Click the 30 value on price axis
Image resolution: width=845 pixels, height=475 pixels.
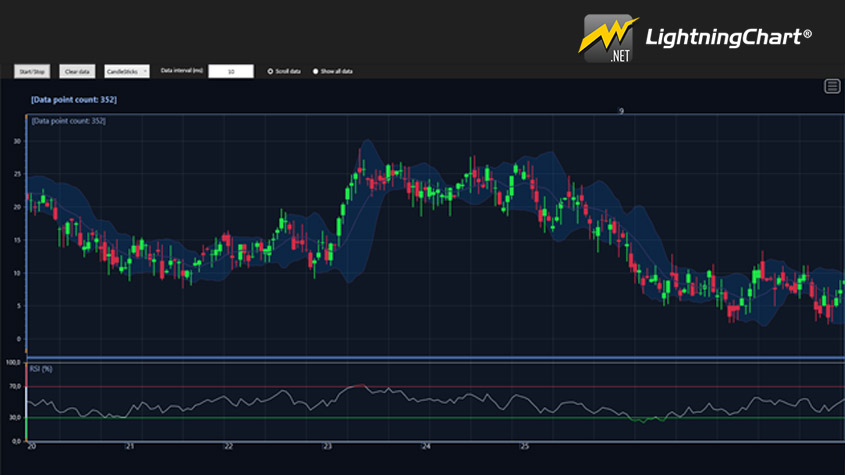(x=17, y=141)
